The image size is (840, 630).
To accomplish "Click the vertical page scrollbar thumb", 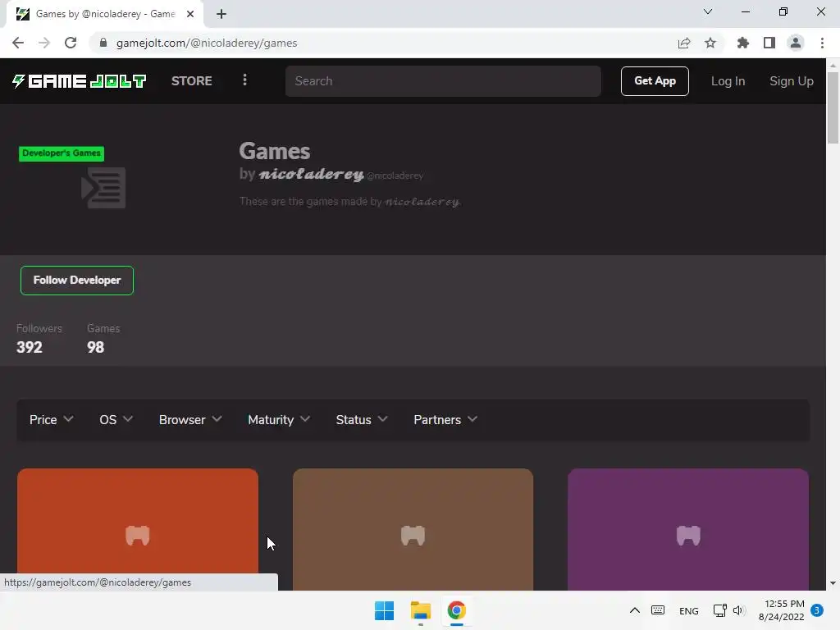I will (833, 107).
